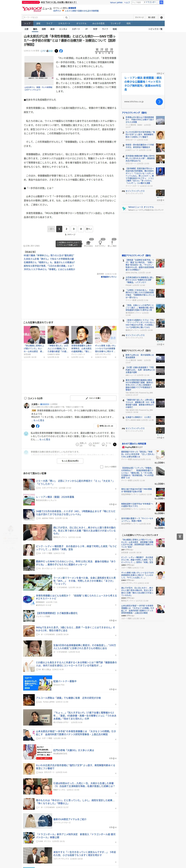Click the 記事に関する報告 report icon link

click(x=31, y=246)
